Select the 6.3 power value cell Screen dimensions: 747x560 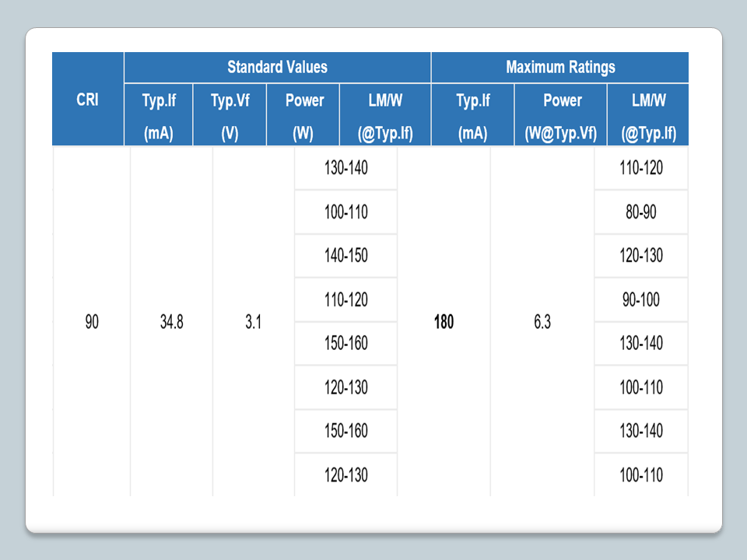coord(542,322)
